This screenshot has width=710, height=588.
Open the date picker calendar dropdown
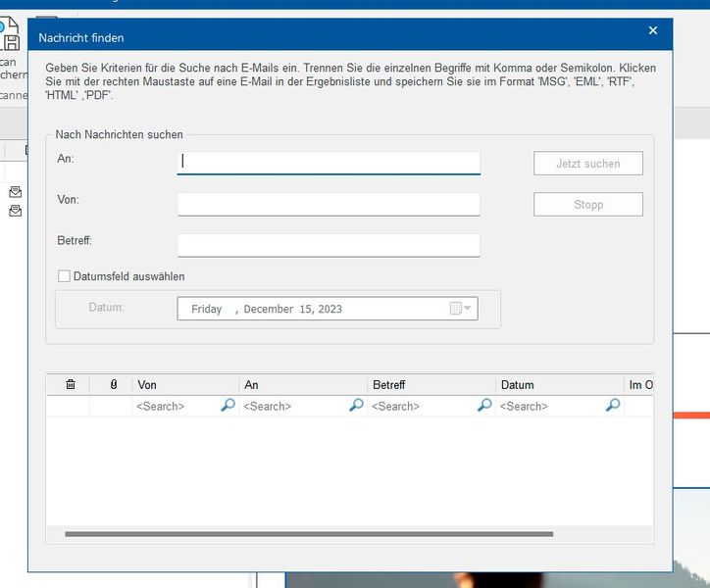460,309
